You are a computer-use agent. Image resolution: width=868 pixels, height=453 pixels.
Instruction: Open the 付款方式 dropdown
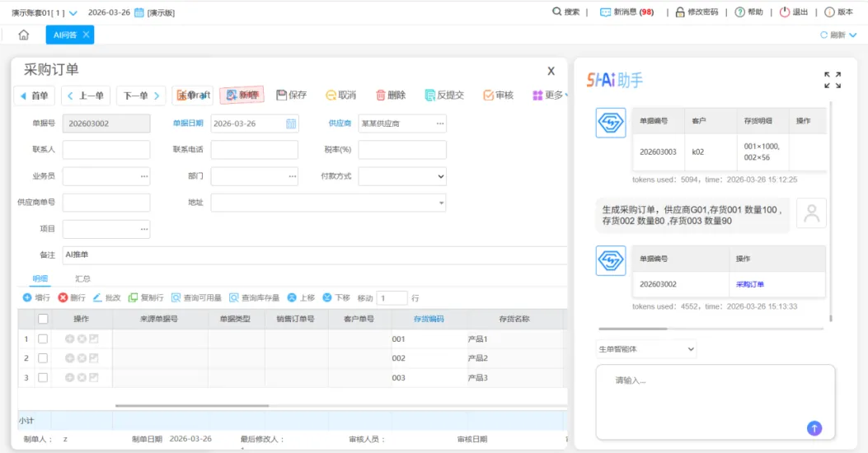[402, 176]
